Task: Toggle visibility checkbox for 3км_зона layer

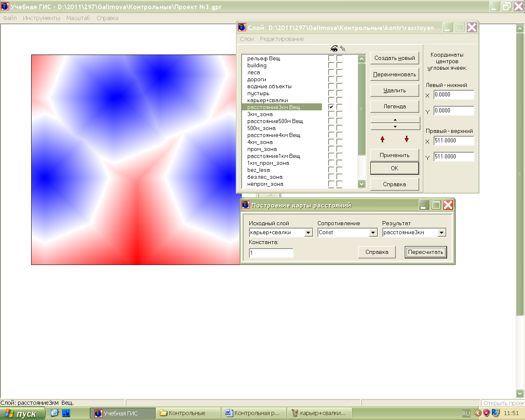Action: tap(331, 114)
